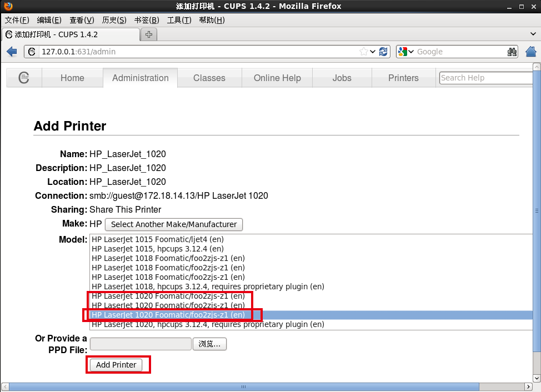541x392 pixels.
Task: Open the Firefox home page icon
Action: tap(530, 52)
